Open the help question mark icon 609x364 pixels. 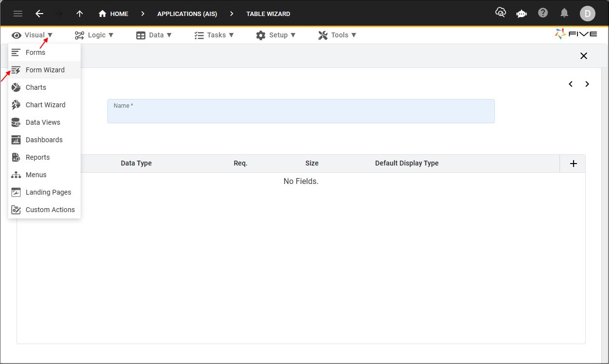pyautogui.click(x=543, y=13)
